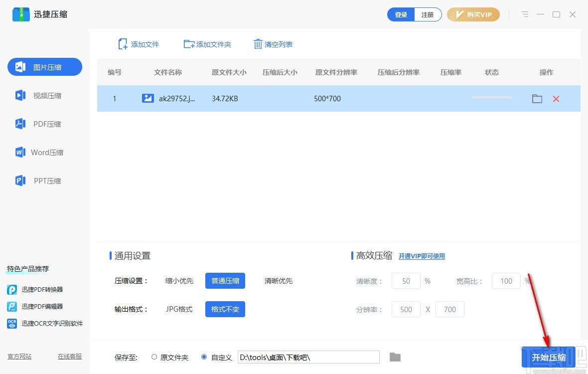Select JPG格式 as output format

[179, 309]
